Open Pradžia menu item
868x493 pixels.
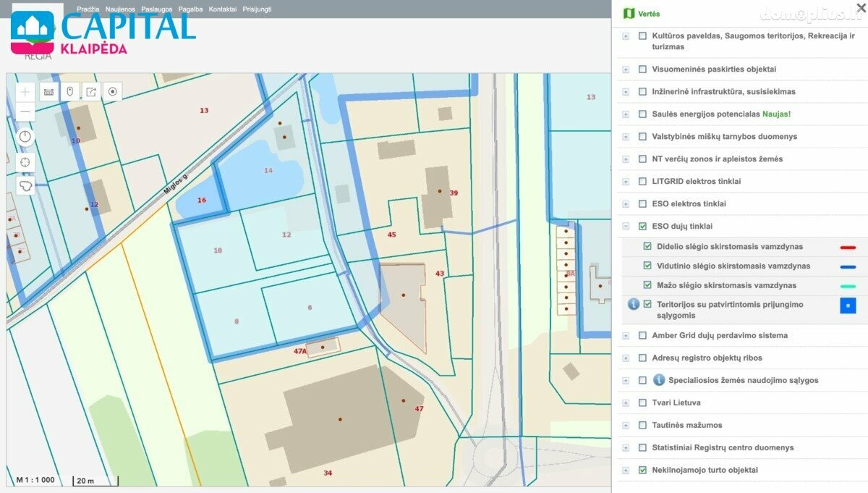pos(88,9)
